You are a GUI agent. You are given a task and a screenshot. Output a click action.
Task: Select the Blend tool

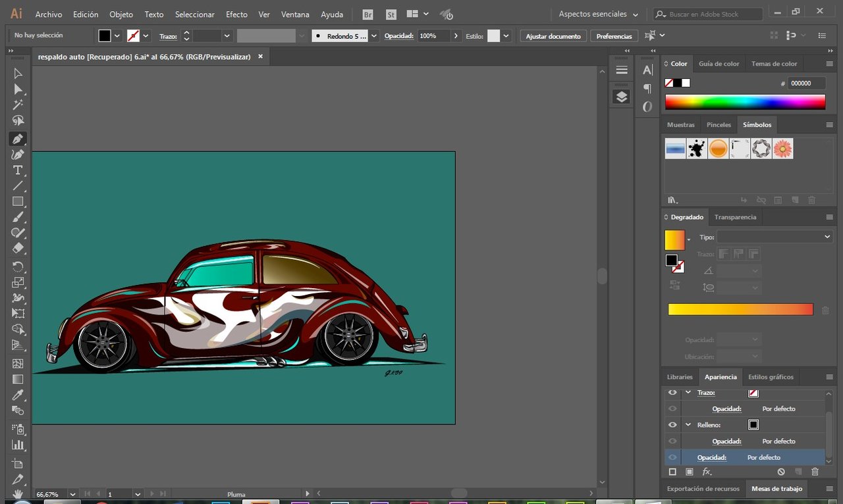[x=18, y=411]
